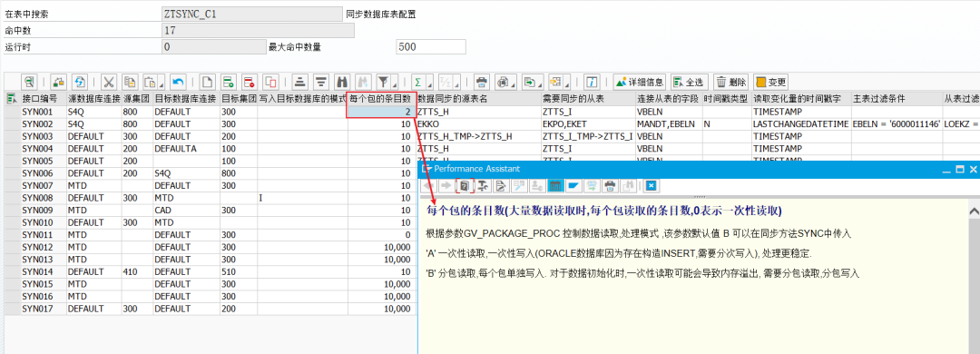Click the 删除 button
Screen dimensions: 980x354
pyautogui.click(x=730, y=82)
